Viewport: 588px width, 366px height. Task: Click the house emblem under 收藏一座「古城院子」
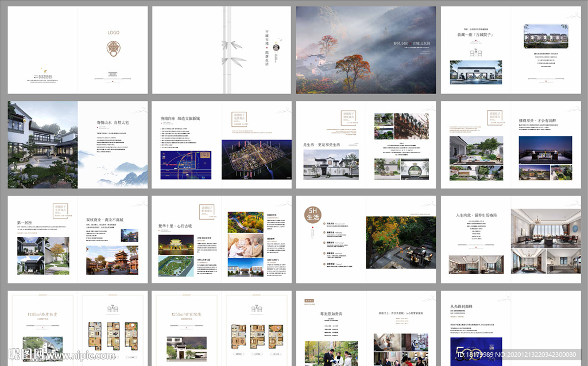(x=475, y=53)
